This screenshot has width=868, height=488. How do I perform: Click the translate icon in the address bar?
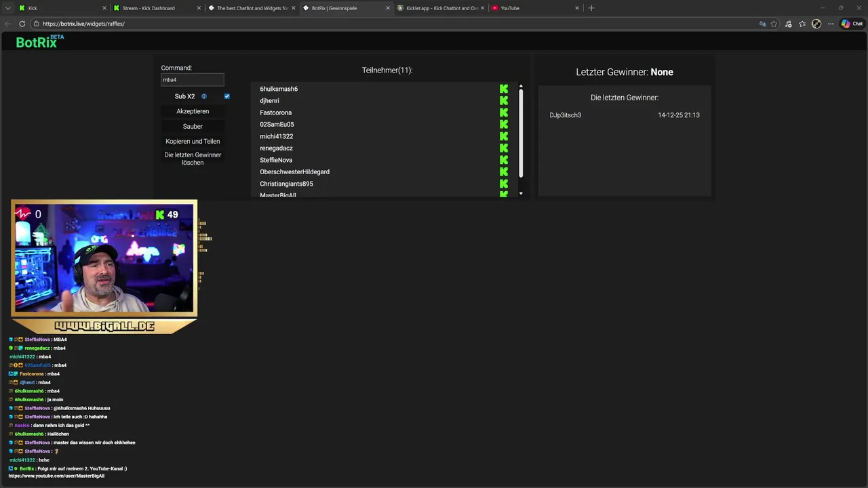tap(762, 24)
